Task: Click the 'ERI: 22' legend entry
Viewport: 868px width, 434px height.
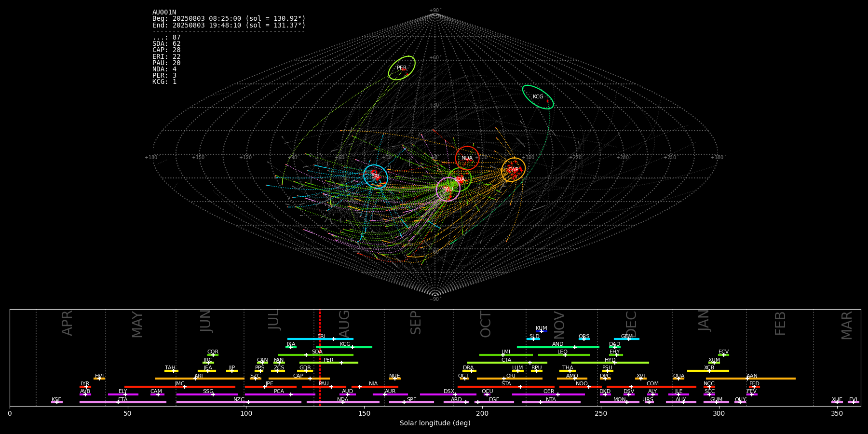Action: 166,56
